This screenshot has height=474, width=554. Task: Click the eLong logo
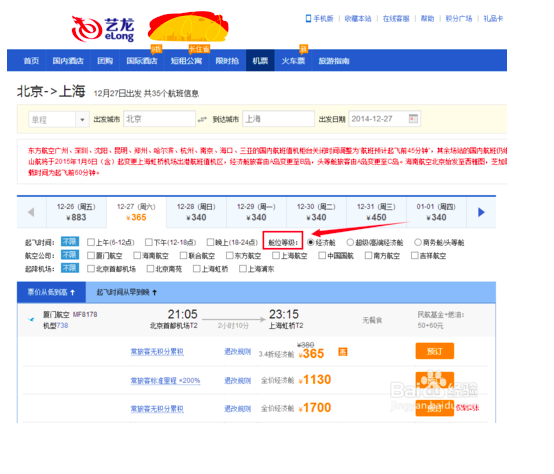click(103, 29)
